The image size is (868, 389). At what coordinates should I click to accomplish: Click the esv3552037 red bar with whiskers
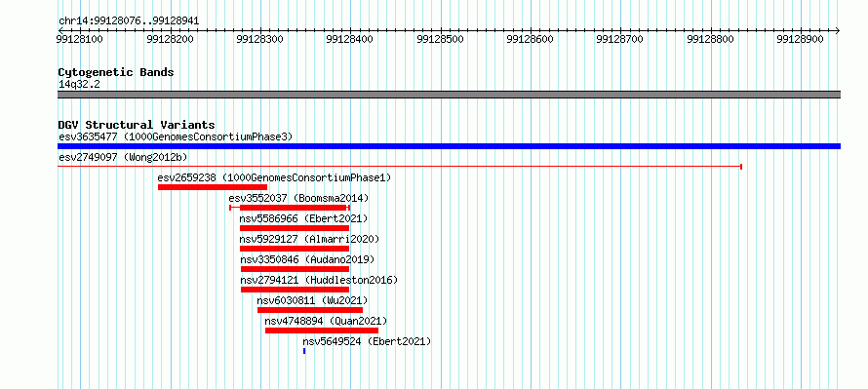[290, 208]
